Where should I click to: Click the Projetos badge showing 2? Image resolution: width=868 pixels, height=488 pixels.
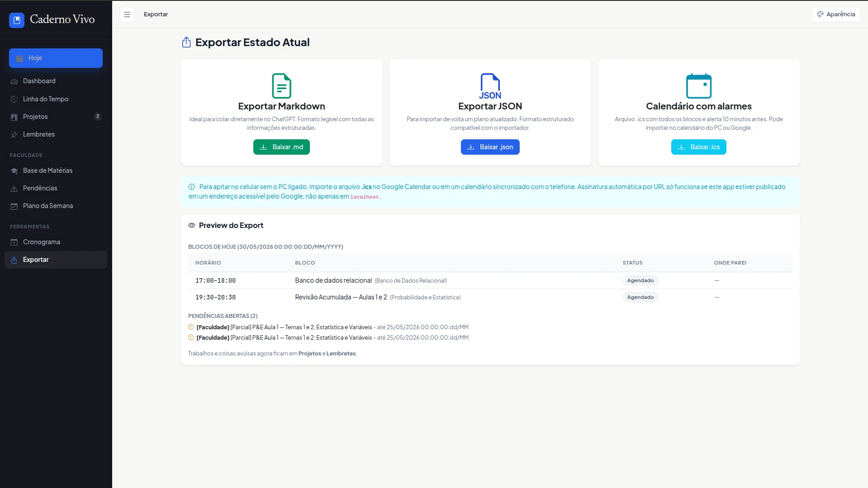pyautogui.click(x=98, y=117)
